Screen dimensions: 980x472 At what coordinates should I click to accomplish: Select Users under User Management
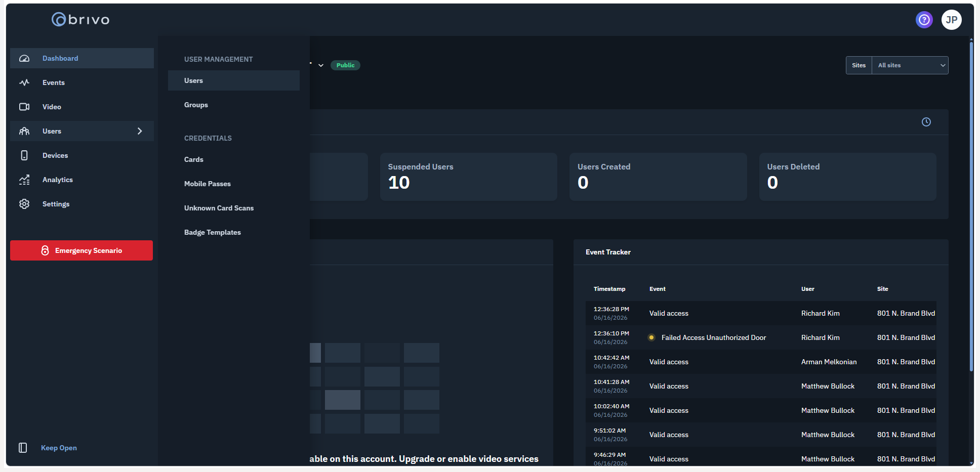tap(234, 80)
